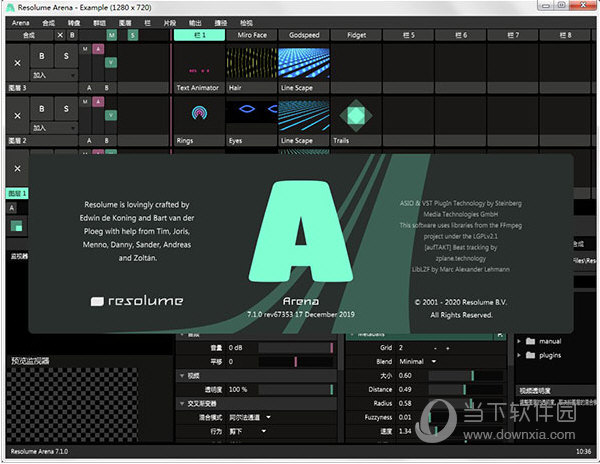Trigger the Rings clip
The image size is (600, 464).
tap(199, 116)
